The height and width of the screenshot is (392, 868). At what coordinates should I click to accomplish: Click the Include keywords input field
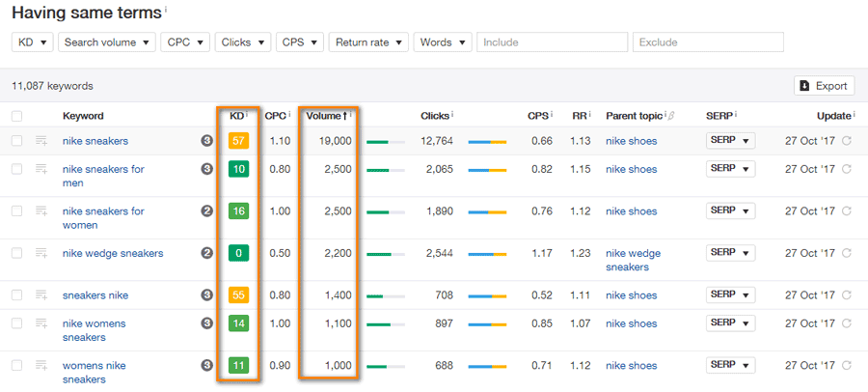pos(552,42)
